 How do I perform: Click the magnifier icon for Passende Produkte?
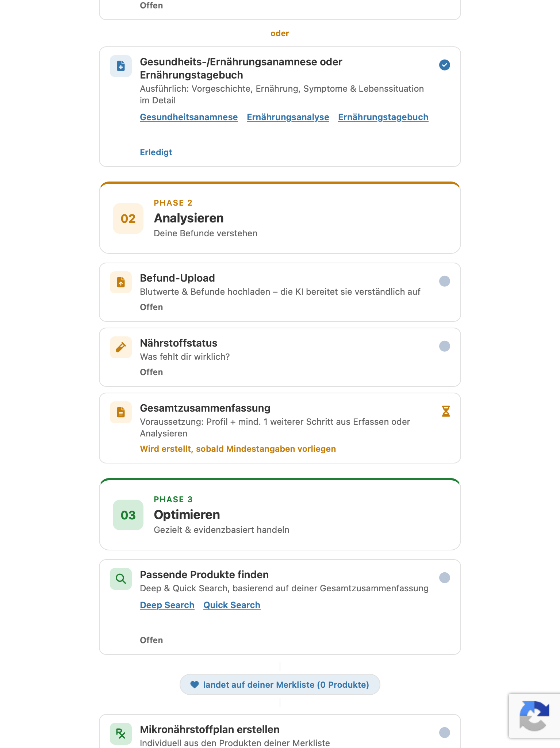121,579
